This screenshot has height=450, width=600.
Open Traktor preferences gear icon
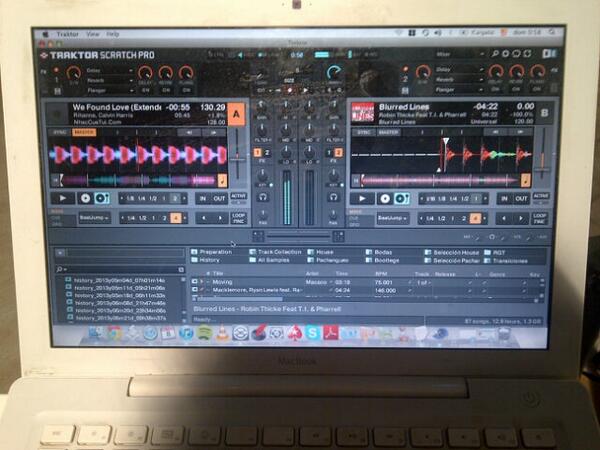coord(505,54)
